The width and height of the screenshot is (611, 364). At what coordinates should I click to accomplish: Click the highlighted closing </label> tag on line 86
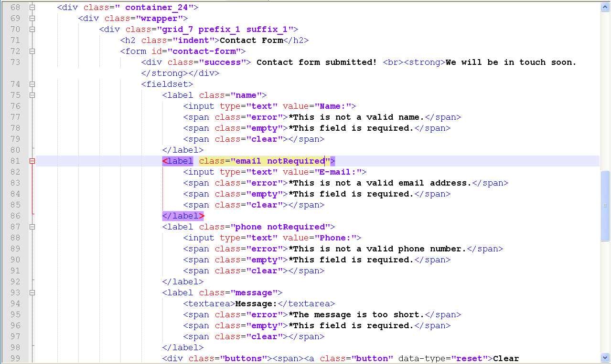(183, 216)
